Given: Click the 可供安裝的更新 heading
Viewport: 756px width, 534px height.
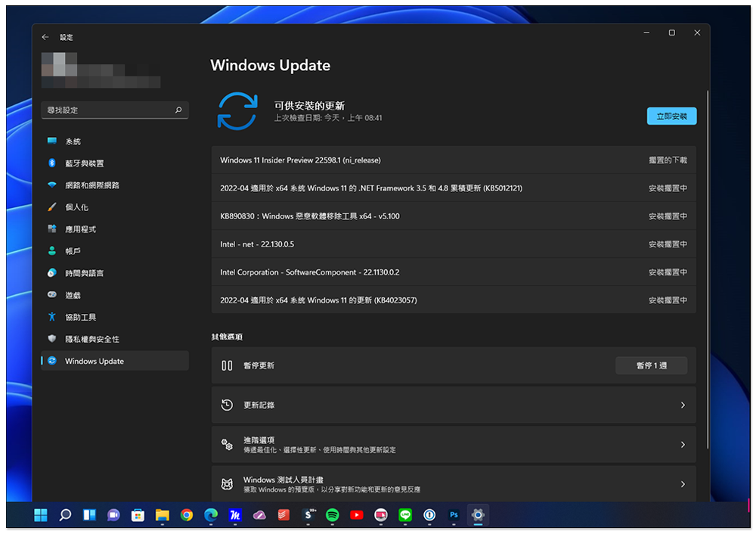Looking at the screenshot, I should tap(309, 106).
